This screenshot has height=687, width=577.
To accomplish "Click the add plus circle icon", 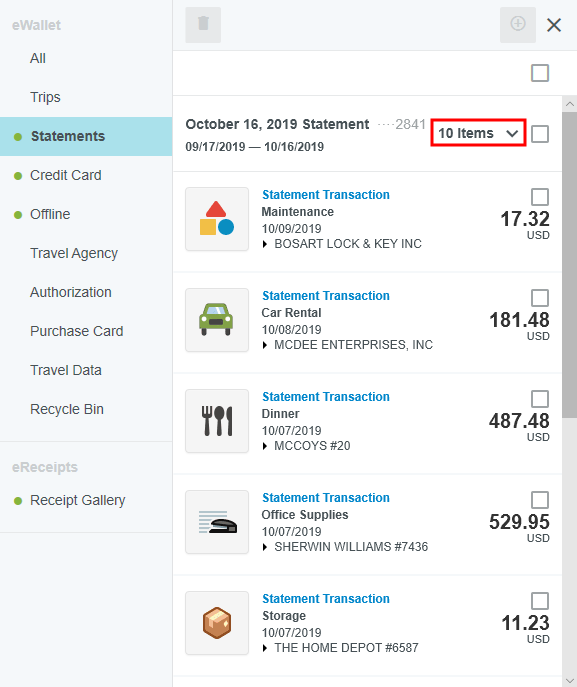I will click(x=517, y=25).
